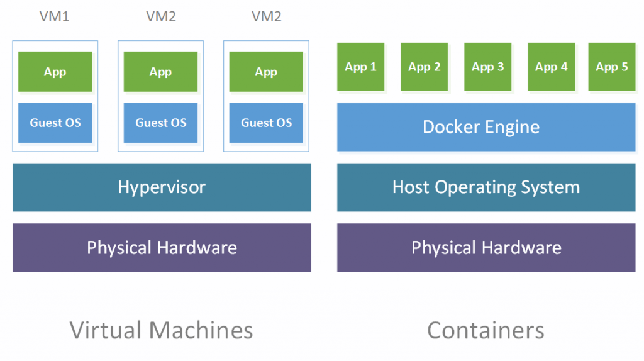
Task: Click the Virtual Machines caption
Action: click(x=161, y=330)
